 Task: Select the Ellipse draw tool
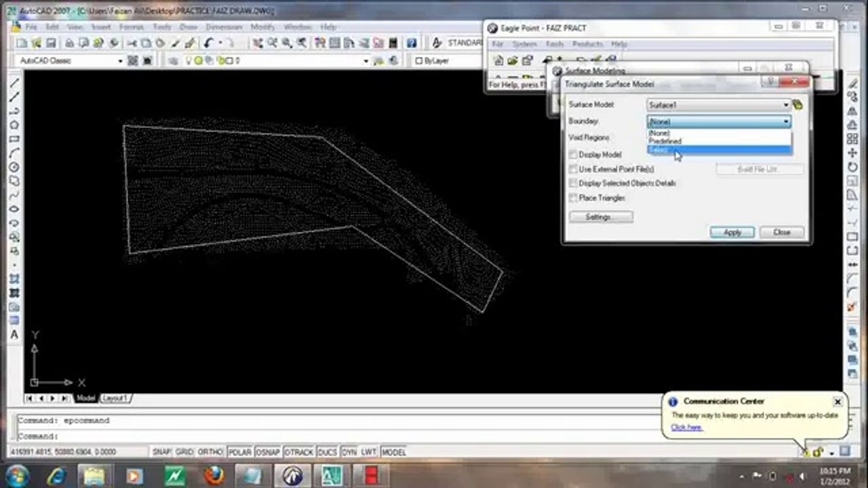14,209
